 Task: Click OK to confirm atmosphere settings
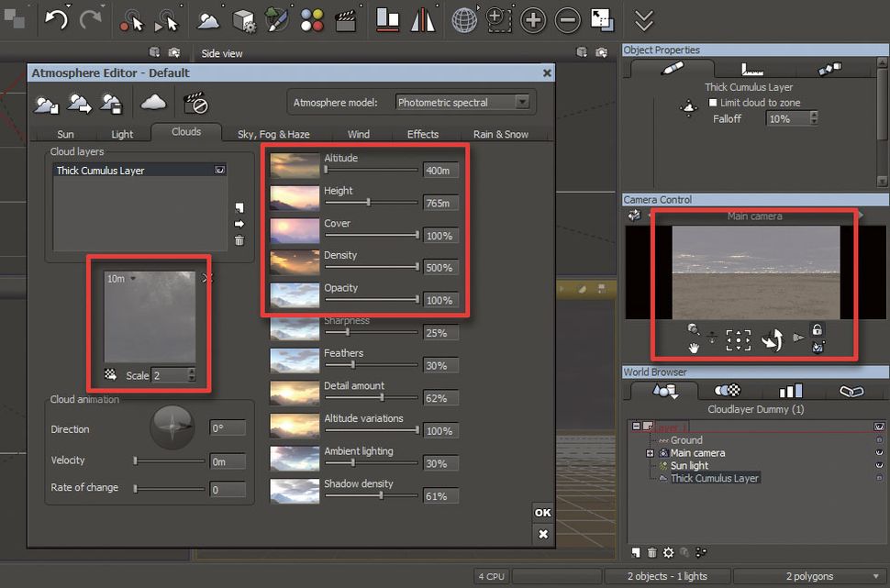542,513
